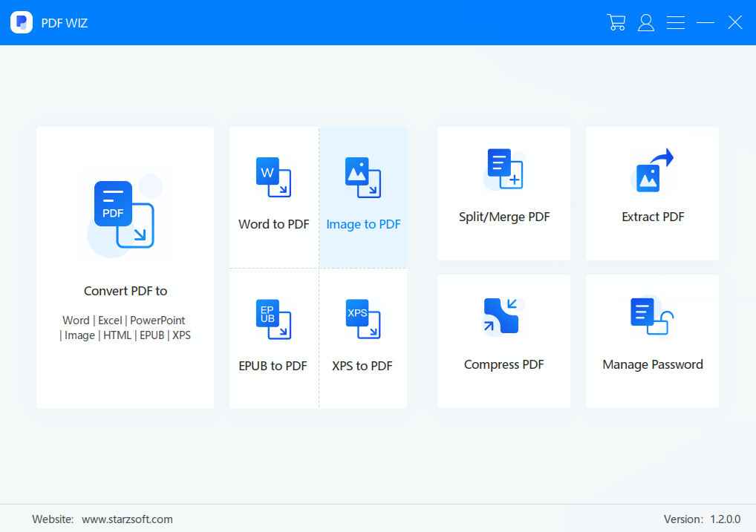756x532 pixels.
Task: Click the Split/Merge PDF icon
Action: 504,168
